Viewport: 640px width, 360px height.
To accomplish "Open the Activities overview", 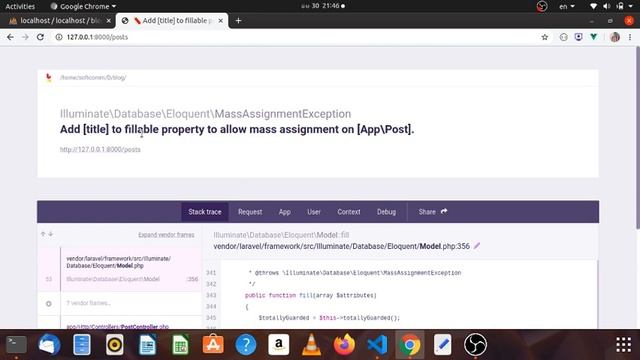I will tap(20, 6).
